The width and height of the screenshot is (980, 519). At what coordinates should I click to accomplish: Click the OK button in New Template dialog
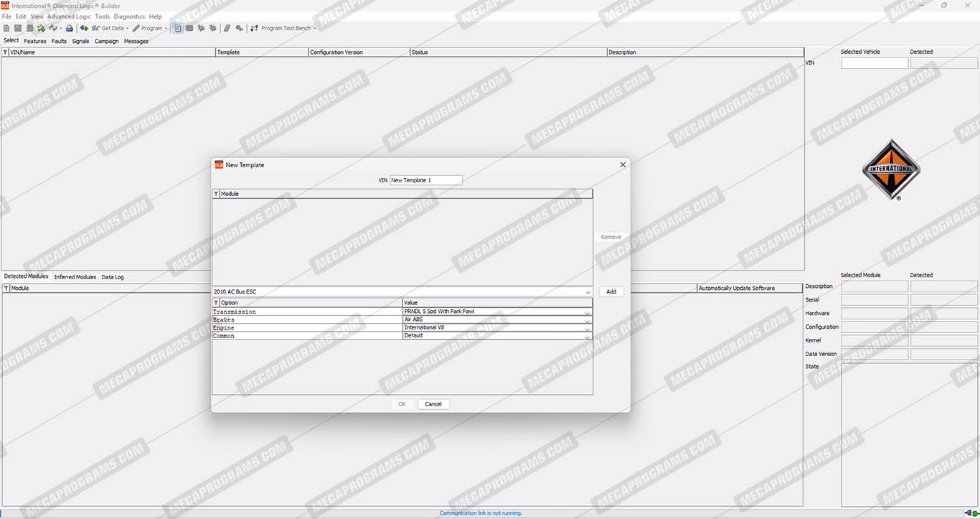point(402,404)
